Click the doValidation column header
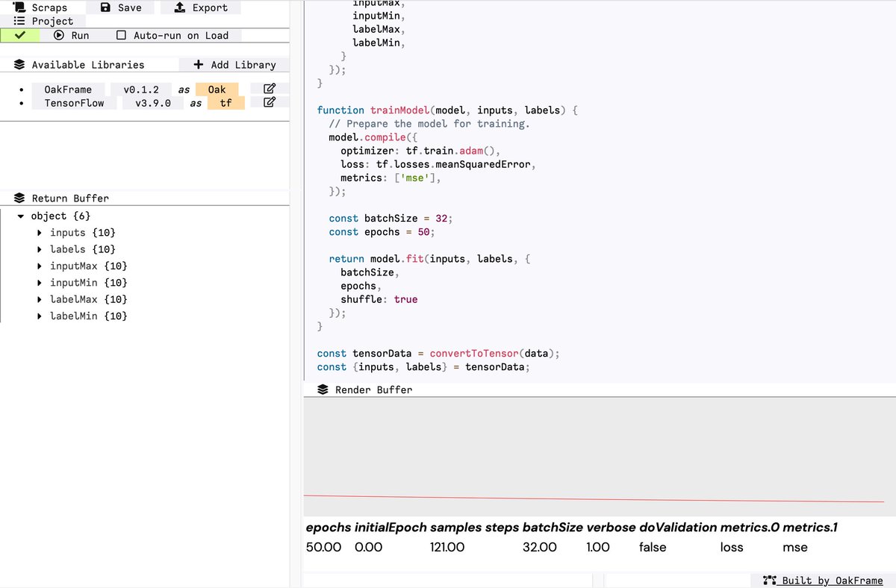The height and width of the screenshot is (588, 896). coord(678,528)
